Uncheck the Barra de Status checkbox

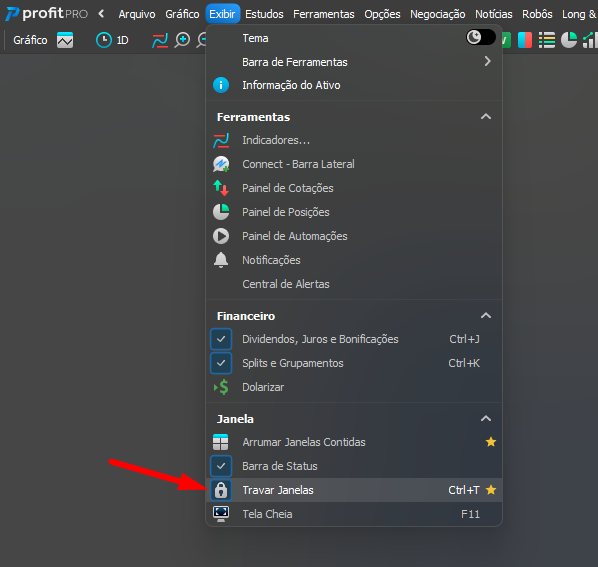(x=221, y=466)
